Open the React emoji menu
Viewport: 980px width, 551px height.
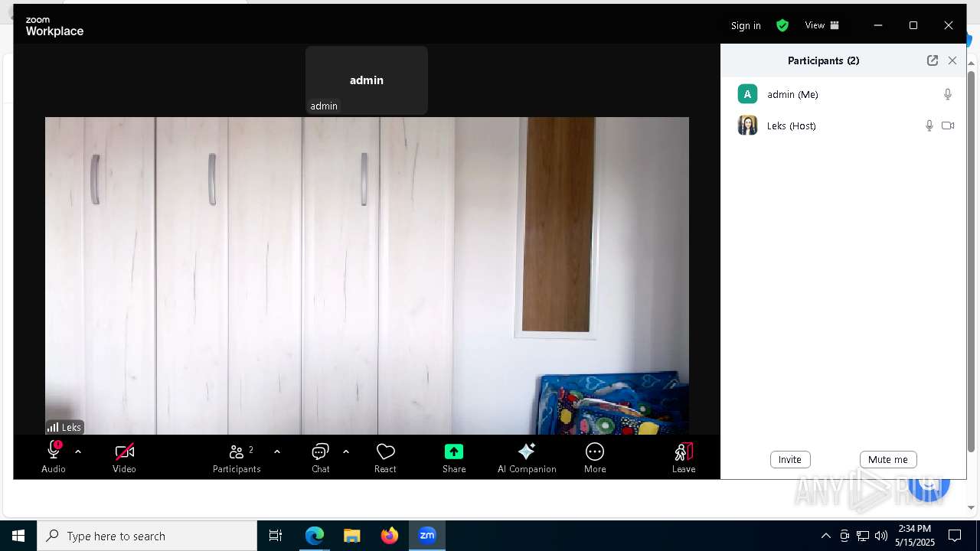pyautogui.click(x=385, y=457)
